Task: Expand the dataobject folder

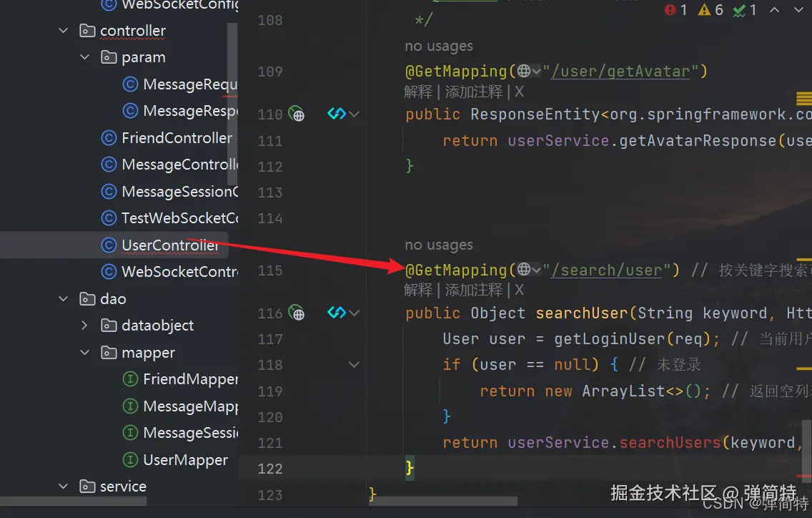Action: (x=85, y=325)
